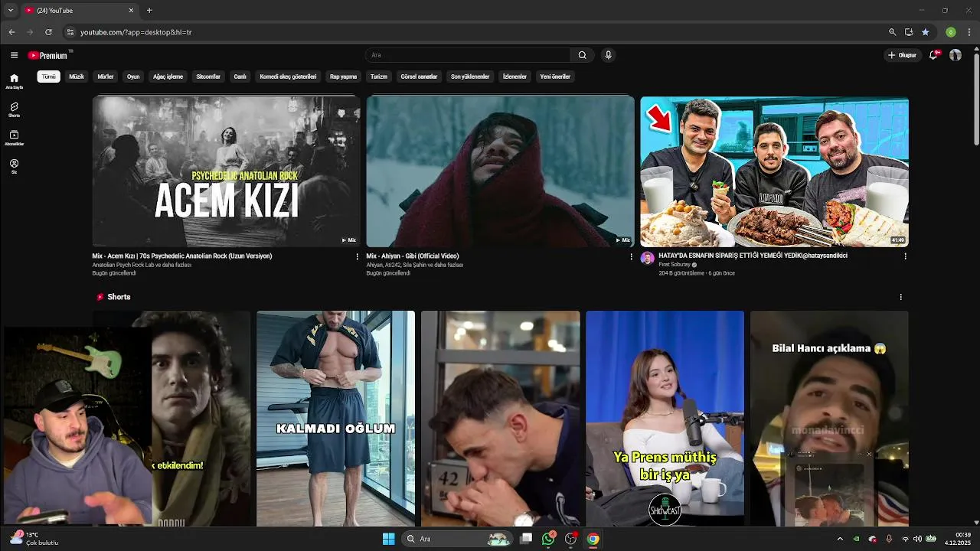
Task: Open the green Chrome profile icon
Action: tap(951, 32)
